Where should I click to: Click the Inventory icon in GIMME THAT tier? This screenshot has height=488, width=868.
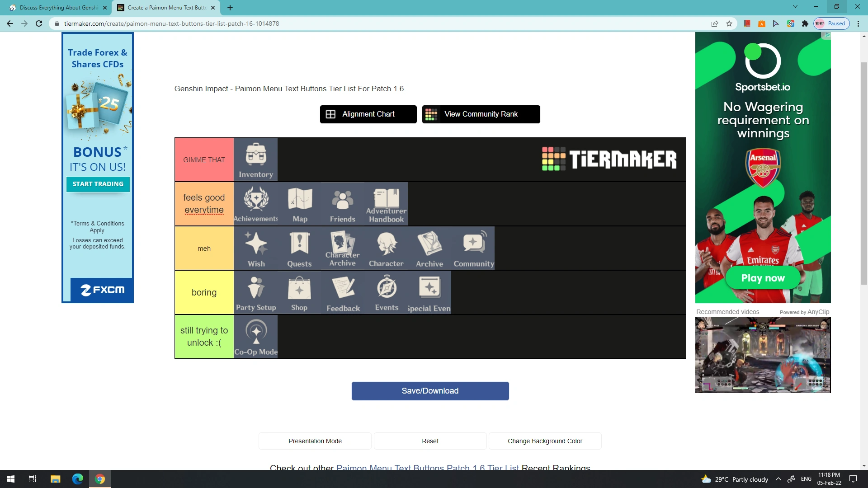point(256,159)
